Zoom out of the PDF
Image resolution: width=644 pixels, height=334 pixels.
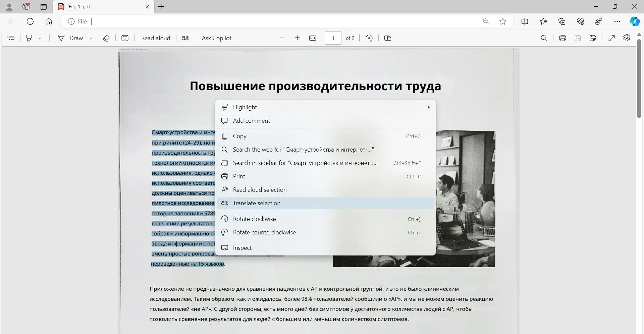282,38
